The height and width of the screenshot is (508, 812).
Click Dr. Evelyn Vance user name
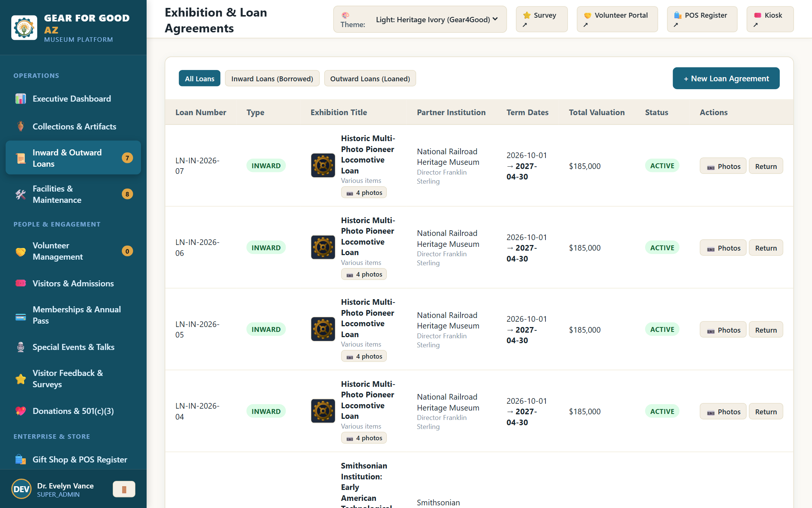(65, 485)
